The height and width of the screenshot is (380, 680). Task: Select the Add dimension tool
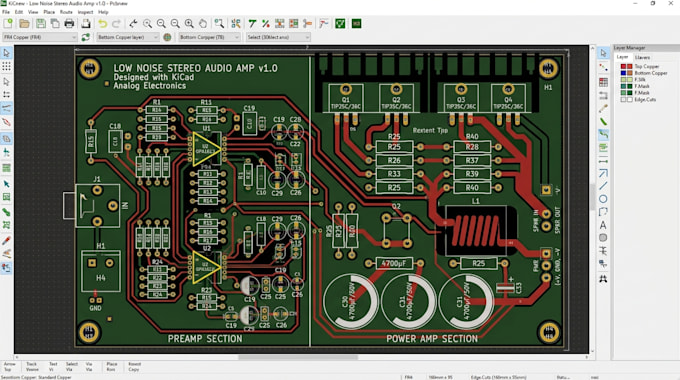603,161
